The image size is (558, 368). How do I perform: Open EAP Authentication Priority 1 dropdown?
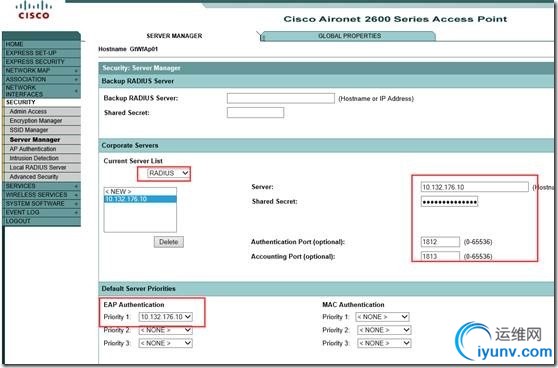pos(165,317)
